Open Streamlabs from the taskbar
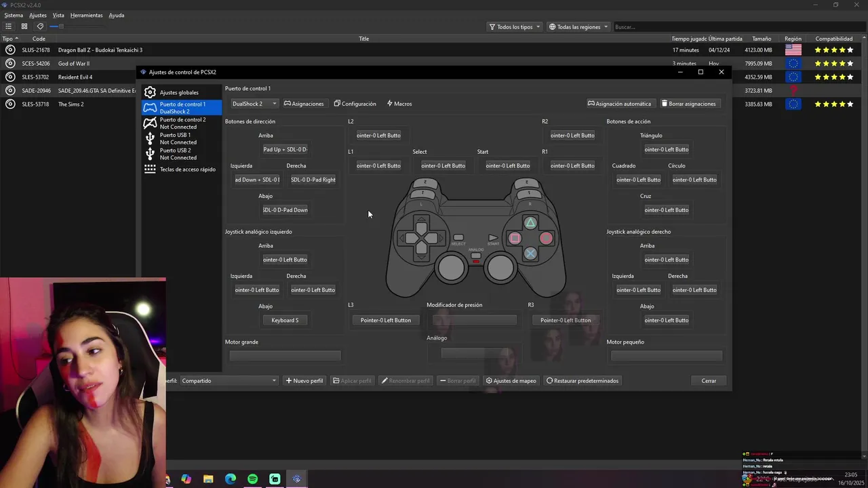Viewport: 868px width, 488px height. pos(275,479)
